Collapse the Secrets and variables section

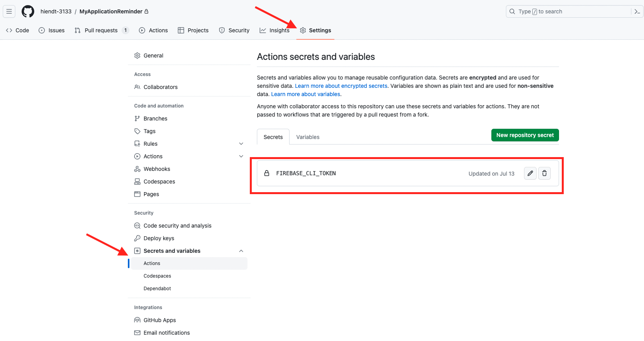(x=241, y=251)
